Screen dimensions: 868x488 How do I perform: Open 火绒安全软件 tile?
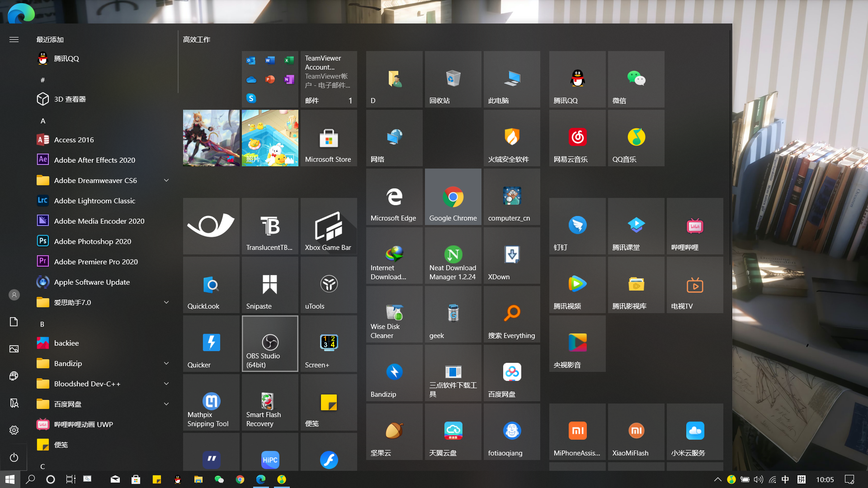tap(512, 138)
